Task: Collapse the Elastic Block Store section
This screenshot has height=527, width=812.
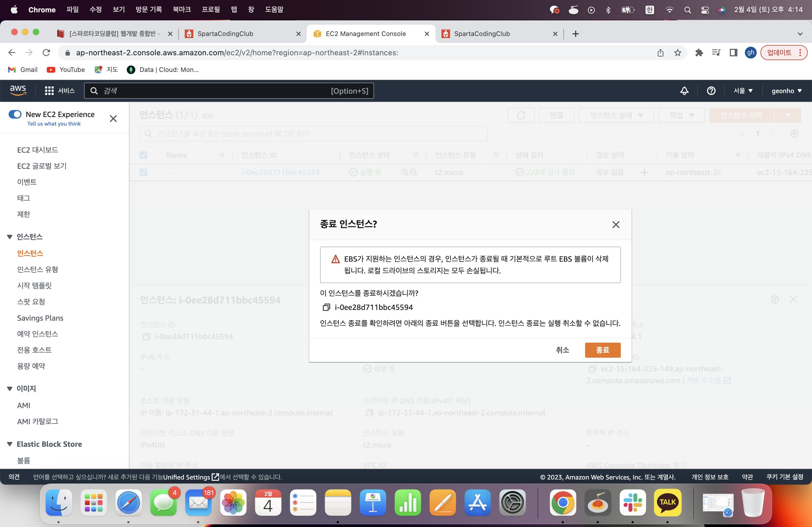Action: [10, 444]
